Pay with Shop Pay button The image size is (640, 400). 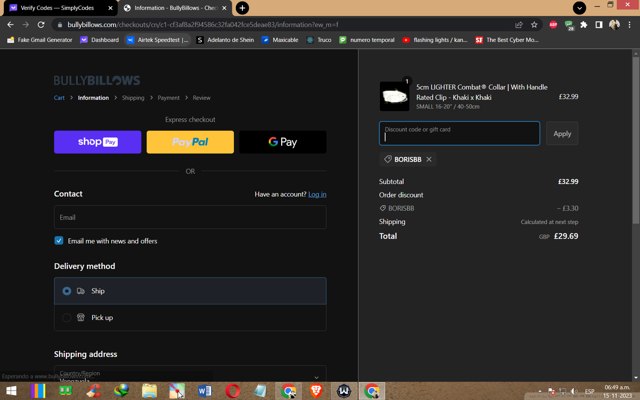98,142
